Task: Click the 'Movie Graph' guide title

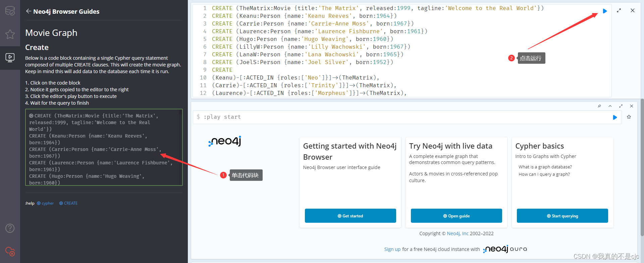Action: (x=51, y=33)
